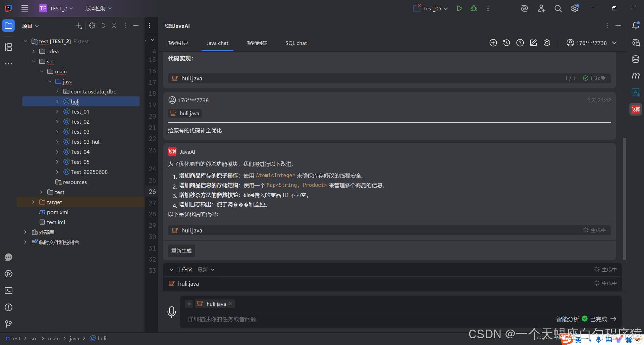This screenshot has height=345, width=644.
Task: Collapse all project tree nodes
Action: point(114,26)
